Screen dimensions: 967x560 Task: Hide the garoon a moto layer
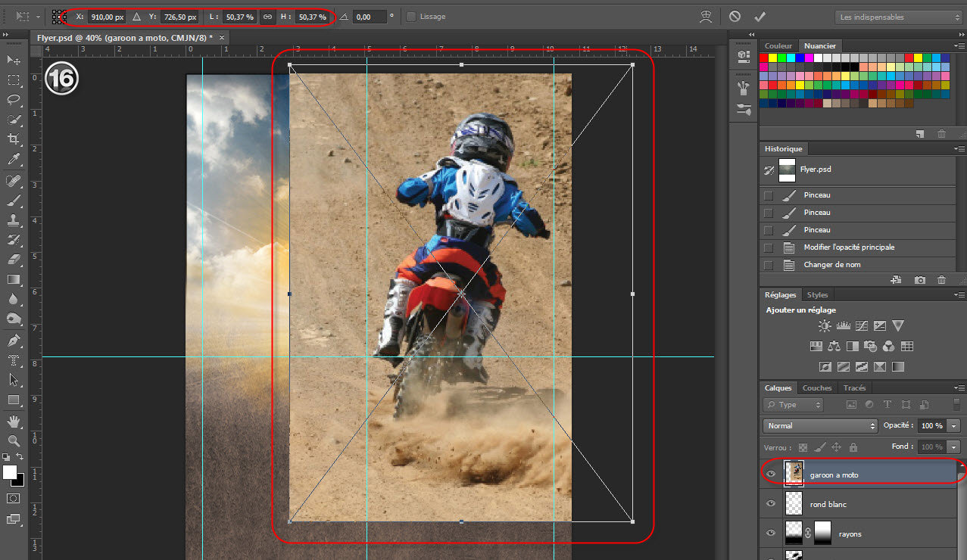point(771,474)
